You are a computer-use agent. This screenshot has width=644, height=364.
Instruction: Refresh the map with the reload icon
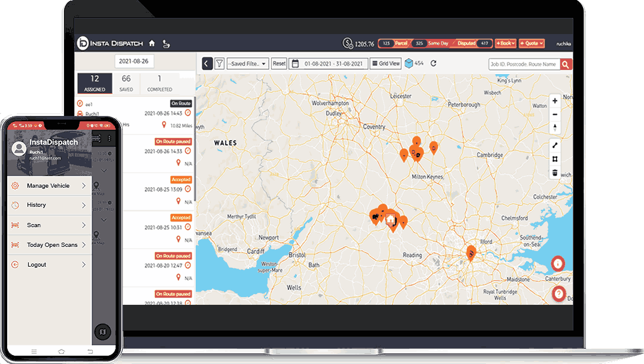[433, 63]
